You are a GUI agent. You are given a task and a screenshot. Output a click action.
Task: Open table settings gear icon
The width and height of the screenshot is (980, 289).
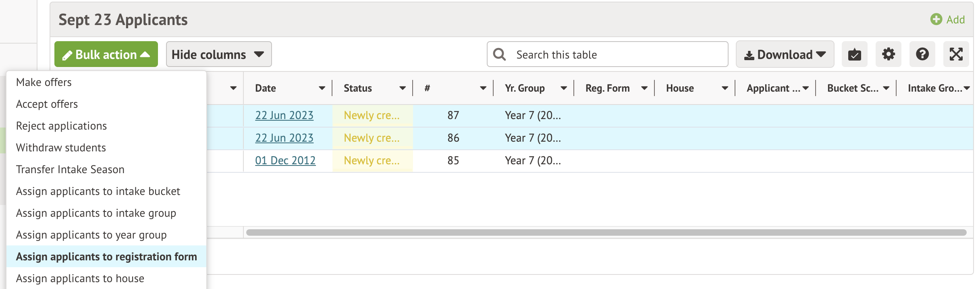[888, 54]
